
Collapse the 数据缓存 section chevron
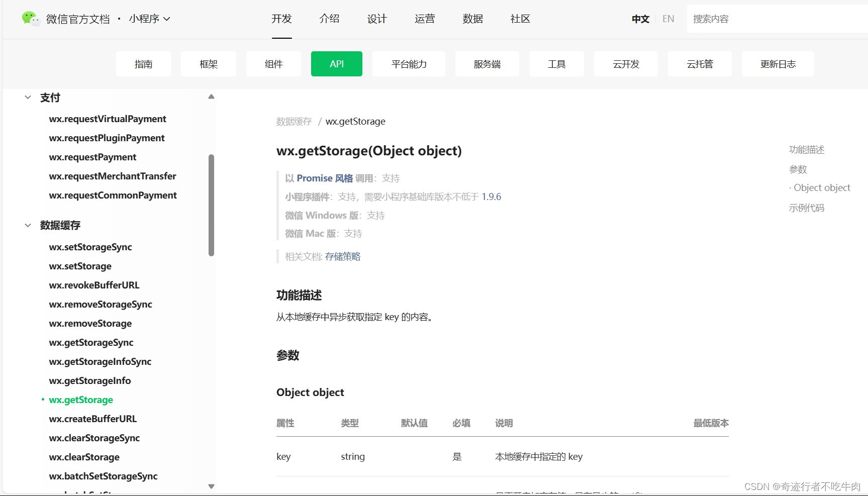click(28, 225)
